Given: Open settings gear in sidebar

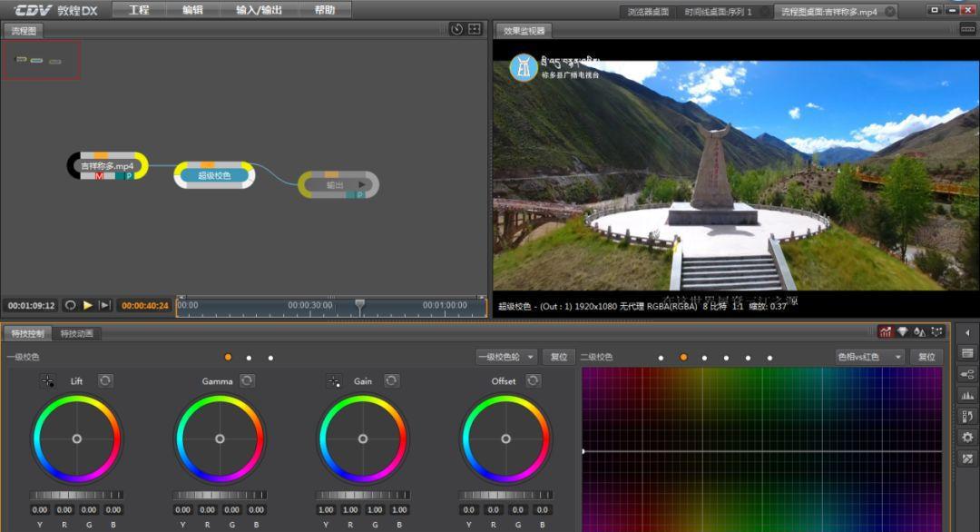Looking at the screenshot, I should click(967, 438).
